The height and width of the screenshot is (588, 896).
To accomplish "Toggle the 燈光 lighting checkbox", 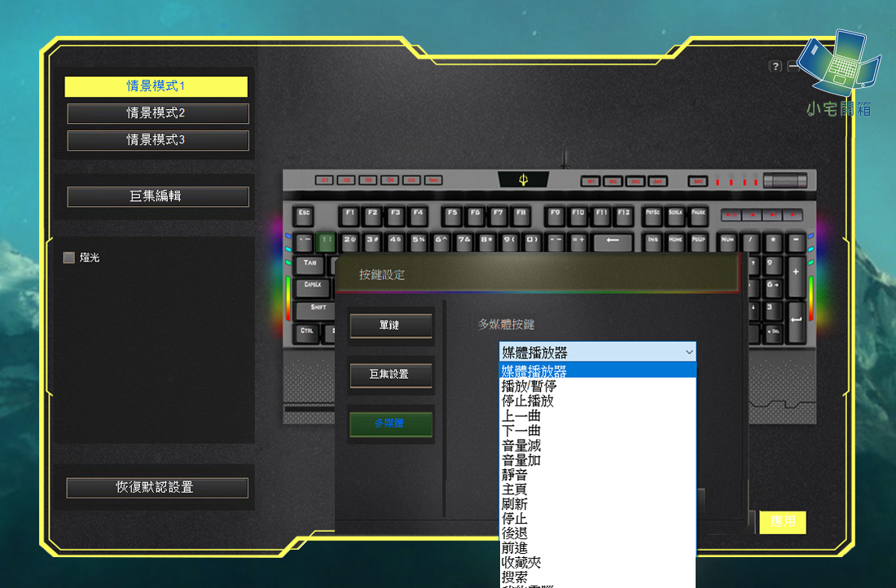I will (x=68, y=257).
